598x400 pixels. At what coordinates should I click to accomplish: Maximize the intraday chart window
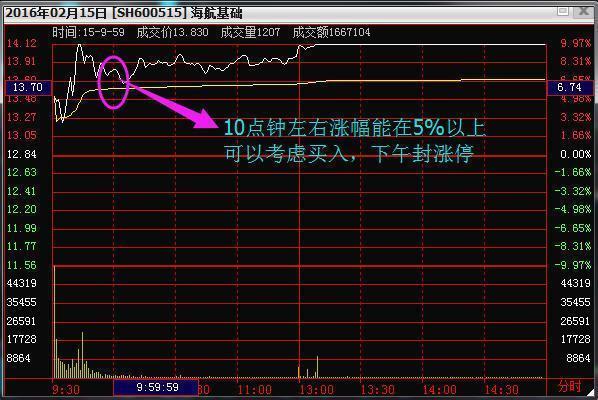(x=563, y=11)
